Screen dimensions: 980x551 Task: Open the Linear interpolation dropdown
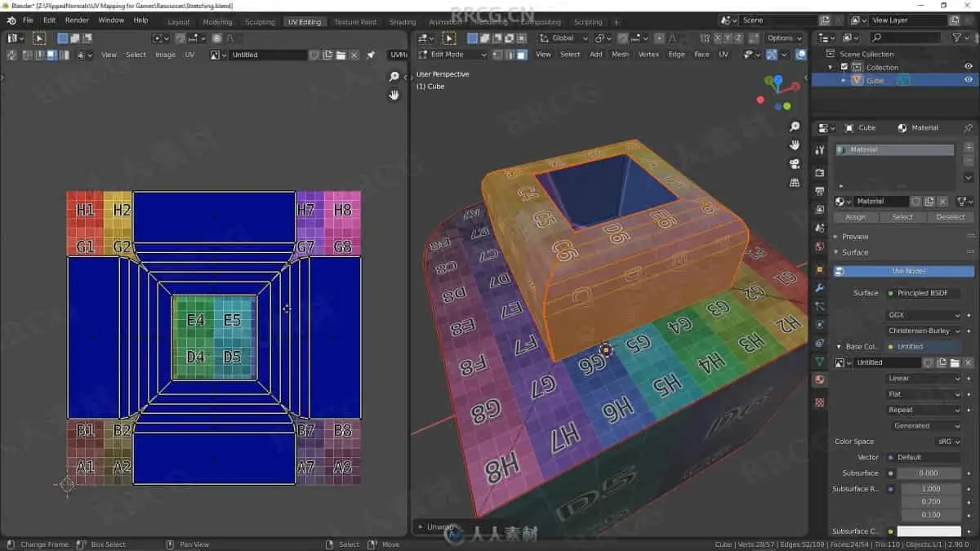pos(924,378)
